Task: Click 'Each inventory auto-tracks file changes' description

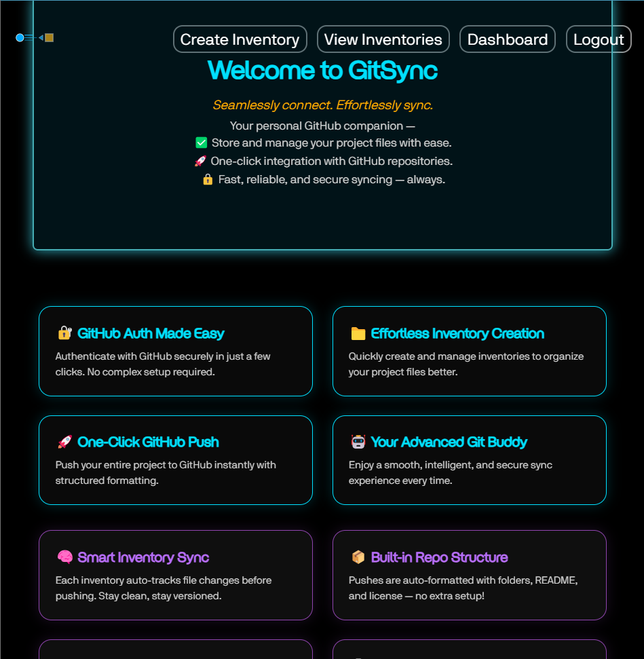Action: point(163,588)
